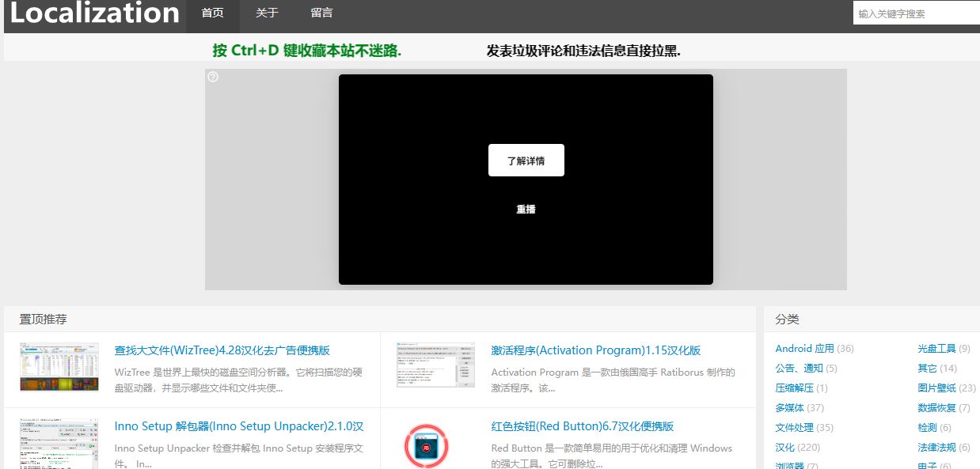Replay the ad video with 重播

[x=526, y=210]
